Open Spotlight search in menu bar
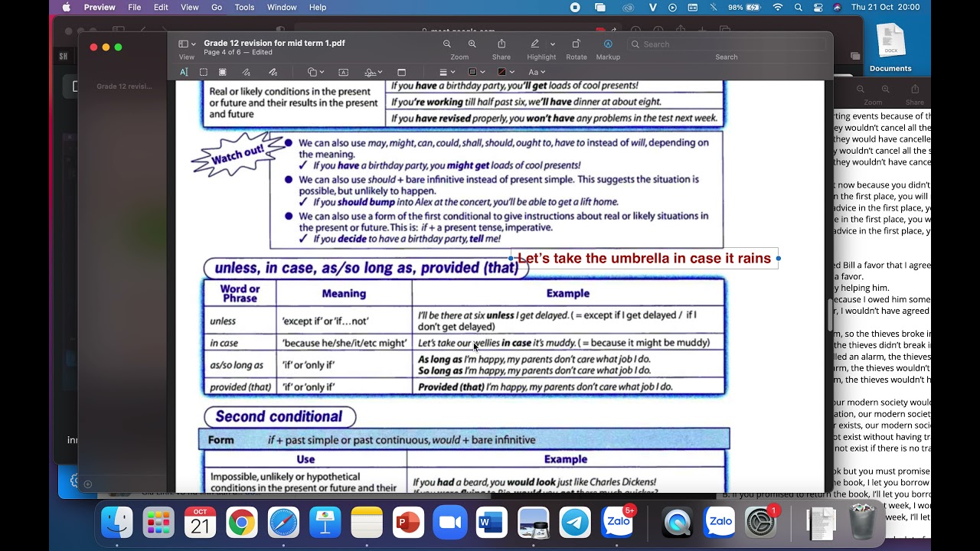The width and height of the screenshot is (980, 551). click(x=799, y=7)
